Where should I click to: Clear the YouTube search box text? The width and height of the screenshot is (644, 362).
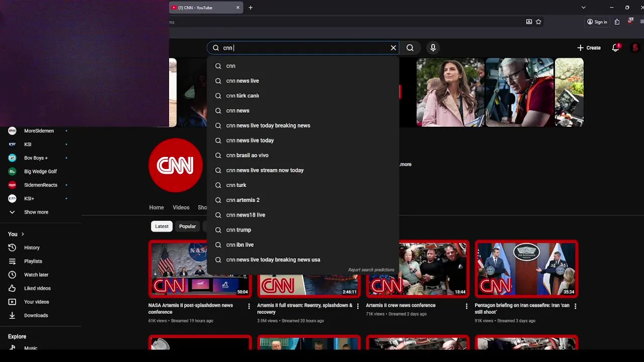tap(393, 48)
